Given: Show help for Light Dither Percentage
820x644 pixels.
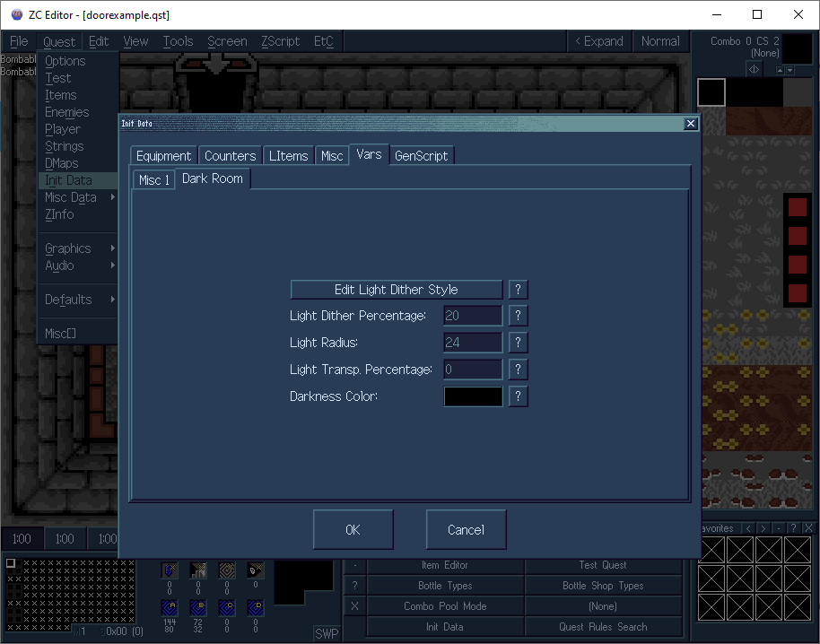Looking at the screenshot, I should [x=518, y=315].
